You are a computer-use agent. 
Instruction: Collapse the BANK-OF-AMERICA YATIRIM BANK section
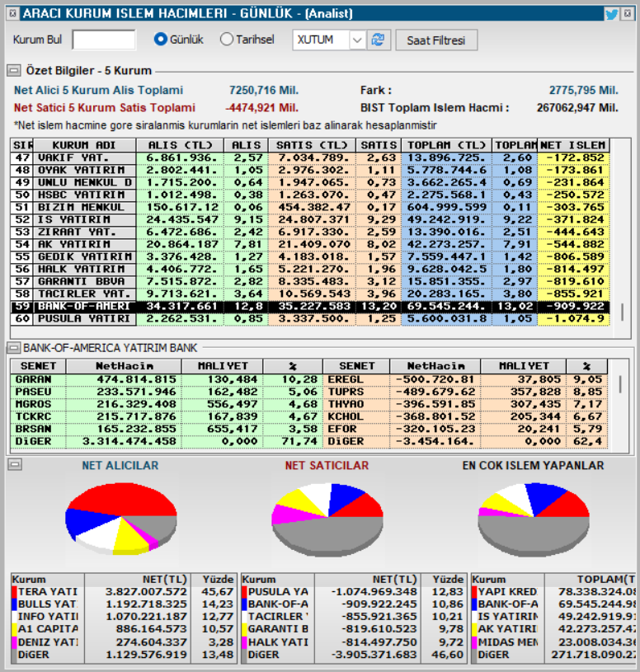click(14, 348)
